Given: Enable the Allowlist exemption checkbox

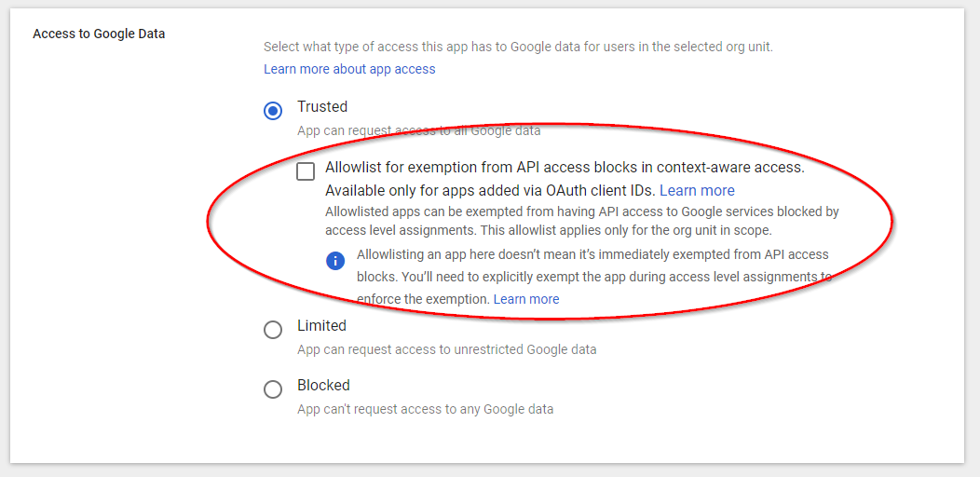Looking at the screenshot, I should click(x=306, y=171).
